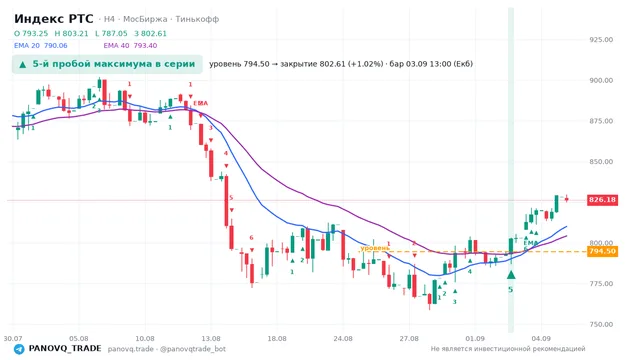
Task: Click the 925.00 price axis label
Action: [601, 40]
